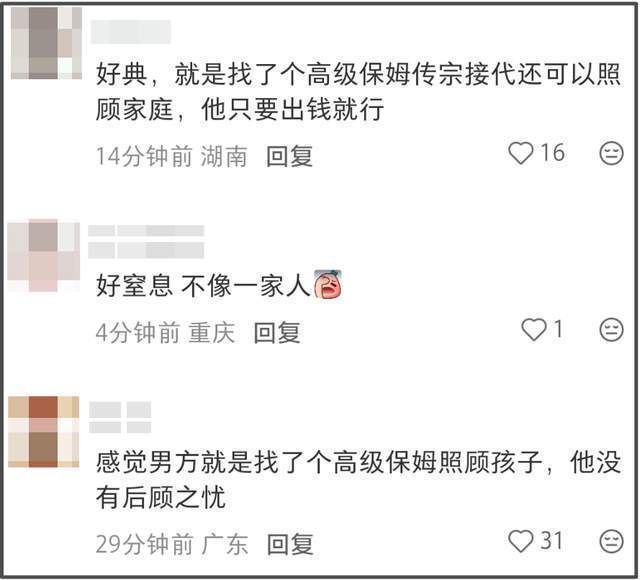Dislike the 广东 comment via face icon

[x=611, y=542]
